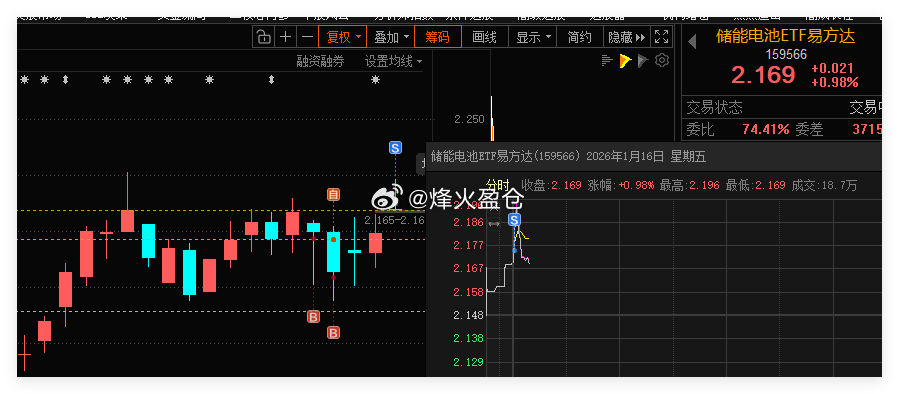
Task: Zoom out with the minus button
Action: click(307, 37)
